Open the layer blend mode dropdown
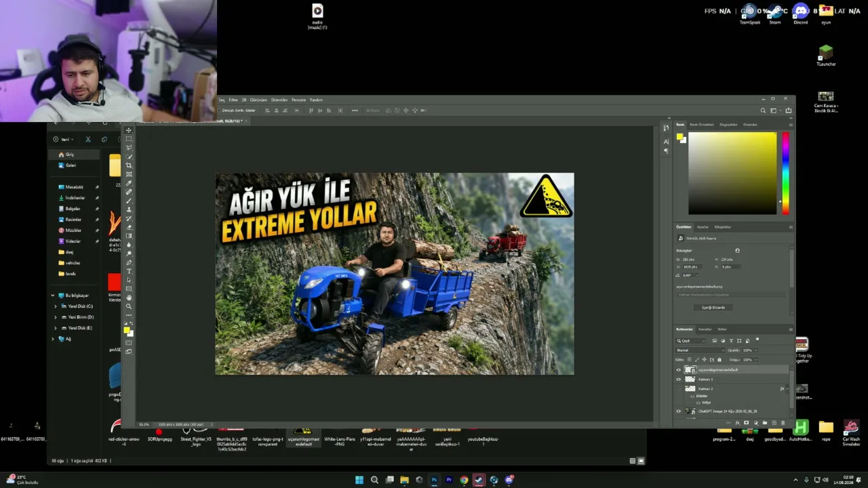 click(699, 350)
